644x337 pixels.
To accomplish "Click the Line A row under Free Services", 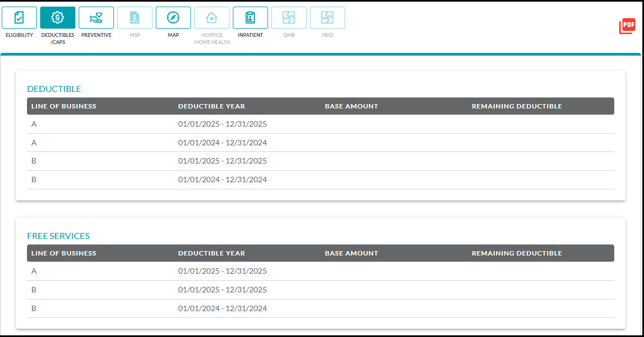I will [x=220, y=271].
